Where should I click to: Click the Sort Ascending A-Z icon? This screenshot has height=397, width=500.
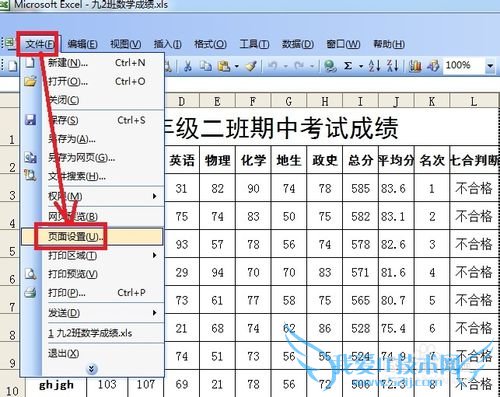pyautogui.click(x=374, y=66)
